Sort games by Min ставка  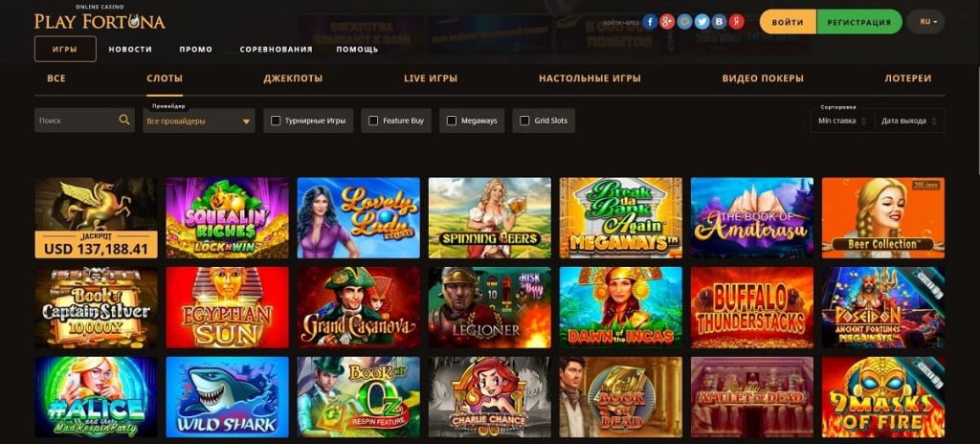coord(842,121)
